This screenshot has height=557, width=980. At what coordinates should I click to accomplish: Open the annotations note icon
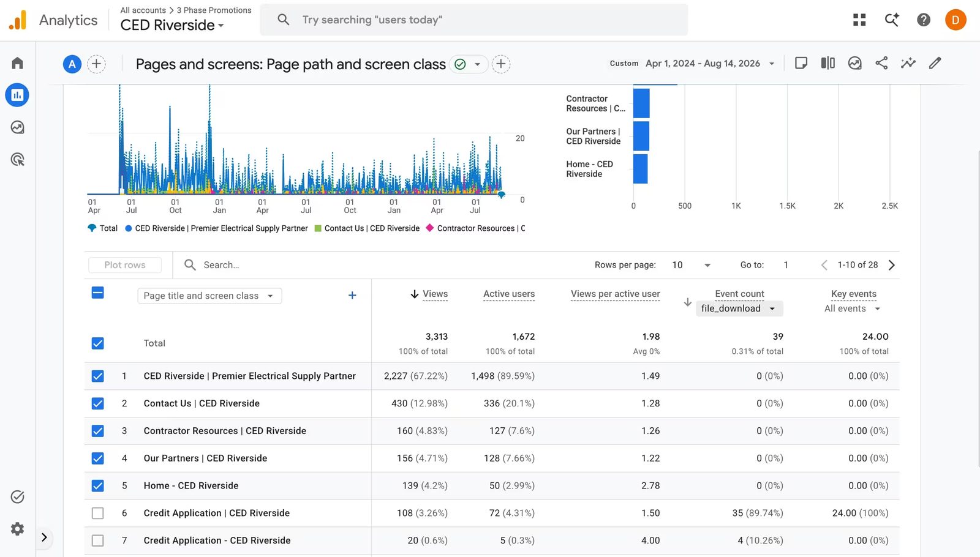tap(801, 63)
